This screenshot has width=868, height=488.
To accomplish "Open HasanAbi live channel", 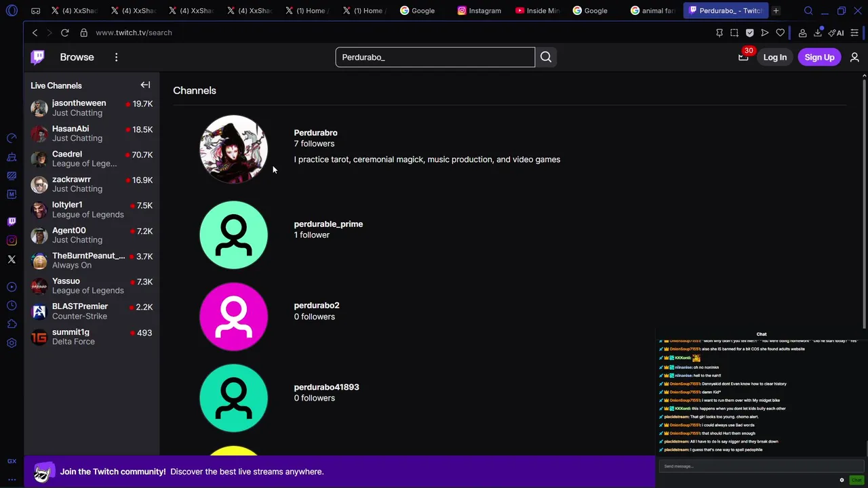I will 92,134.
